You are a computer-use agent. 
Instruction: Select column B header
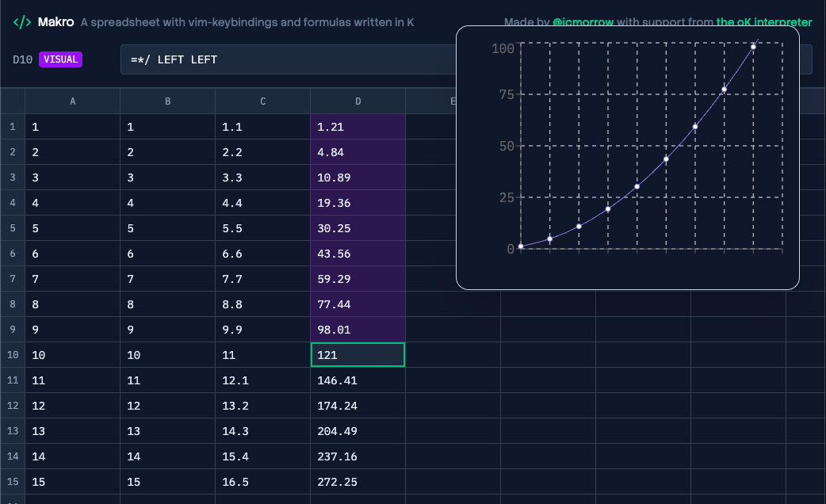[167, 101]
